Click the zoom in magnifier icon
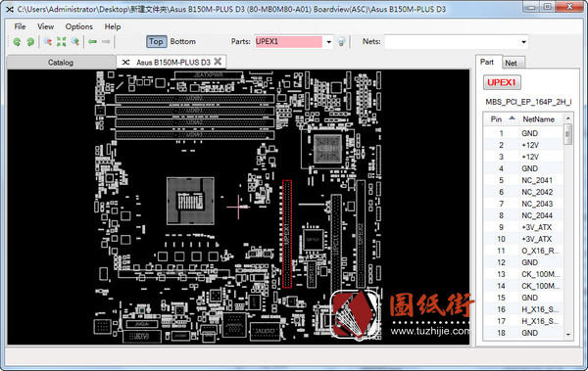The width and height of the screenshot is (588, 371). point(75,41)
